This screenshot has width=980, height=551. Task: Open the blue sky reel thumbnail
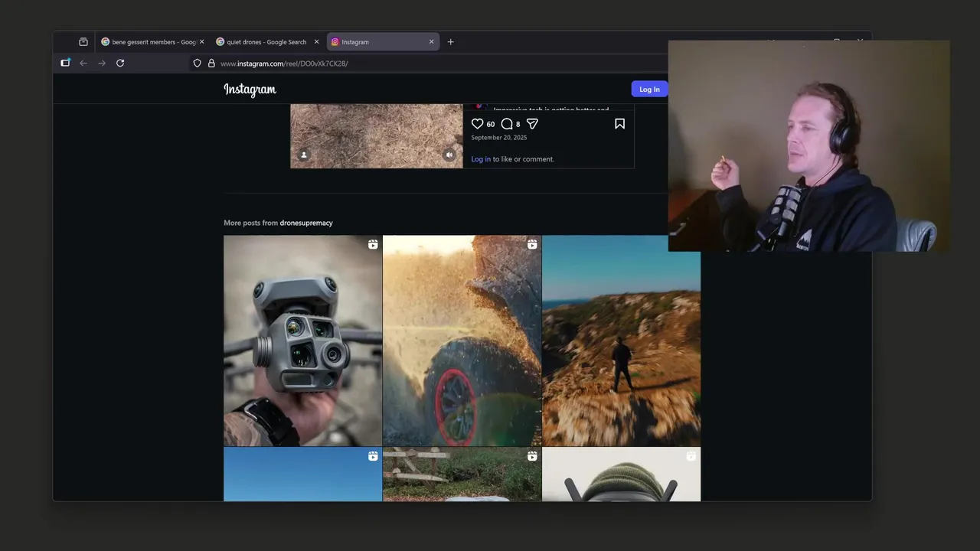tap(302, 474)
